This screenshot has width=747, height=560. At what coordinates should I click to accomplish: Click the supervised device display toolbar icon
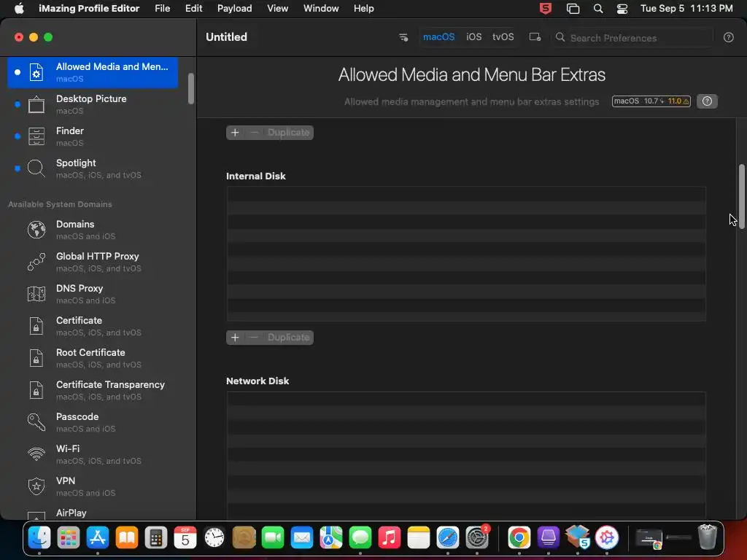point(535,37)
